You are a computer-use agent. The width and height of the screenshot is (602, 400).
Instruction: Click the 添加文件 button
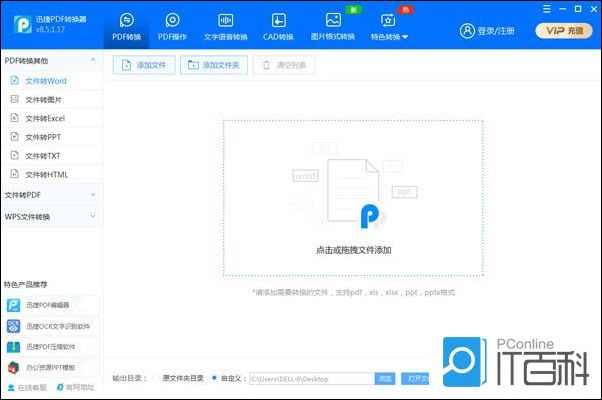pyautogui.click(x=144, y=65)
